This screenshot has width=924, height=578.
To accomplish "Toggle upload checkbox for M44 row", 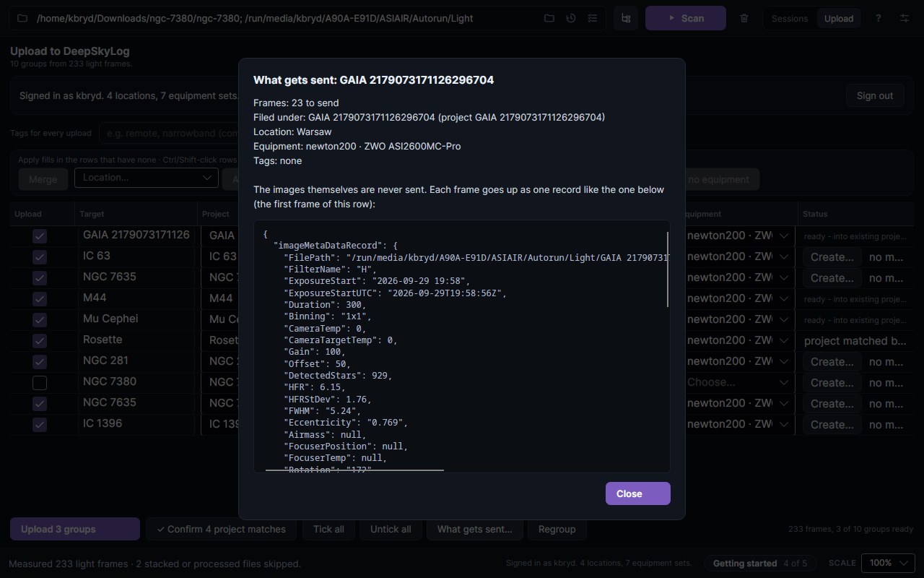I will tap(40, 299).
